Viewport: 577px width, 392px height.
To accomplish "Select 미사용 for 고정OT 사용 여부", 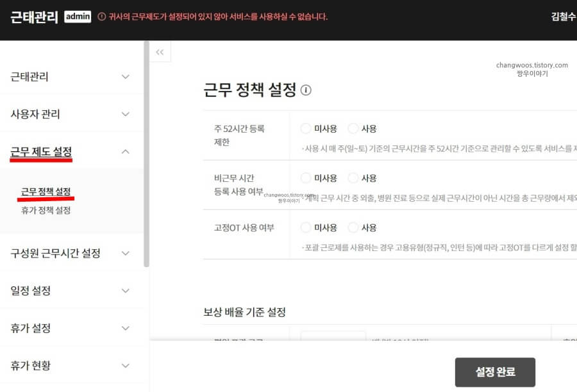I will click(x=306, y=227).
